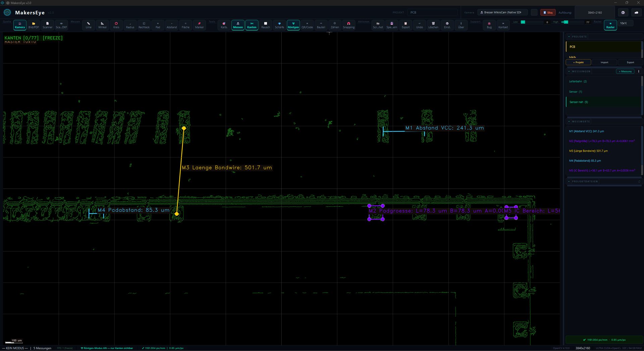
Task: Select the Linie measurement tool
Action: pos(89,25)
